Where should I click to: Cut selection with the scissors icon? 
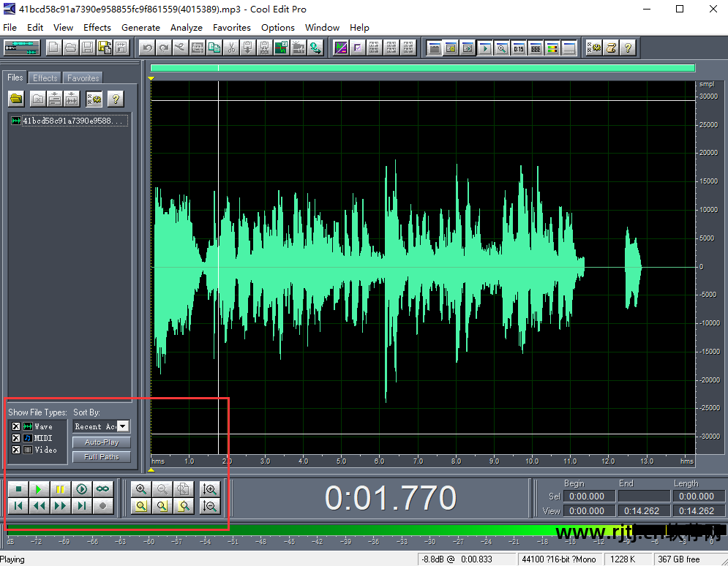230,48
